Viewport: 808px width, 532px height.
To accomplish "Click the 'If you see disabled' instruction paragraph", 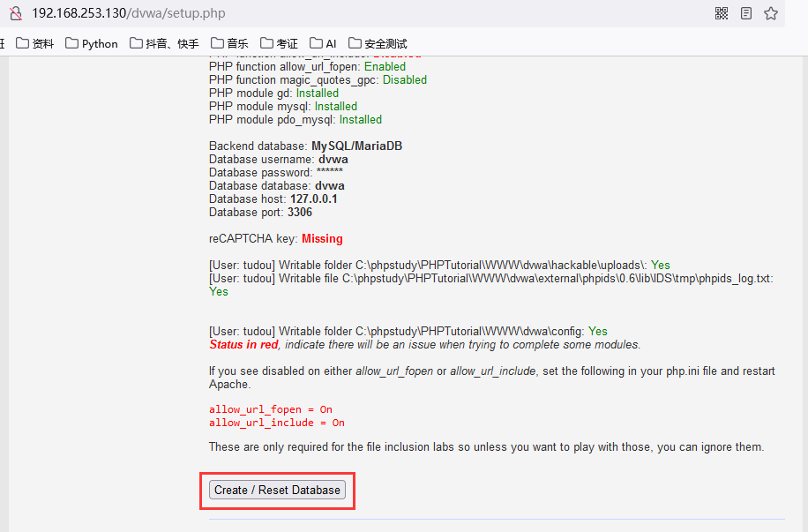I will click(x=491, y=378).
